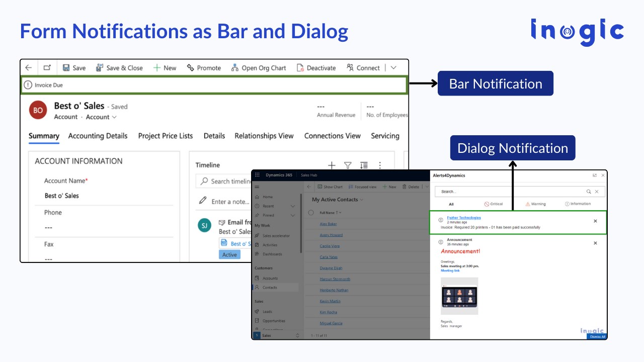Screen dimensions: 644x362
Task: Deactivate the account via the toolbar
Action: pyautogui.click(x=316, y=68)
